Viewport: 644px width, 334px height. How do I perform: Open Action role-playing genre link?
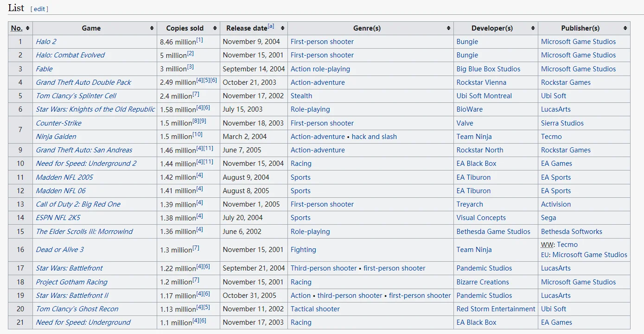(x=320, y=69)
